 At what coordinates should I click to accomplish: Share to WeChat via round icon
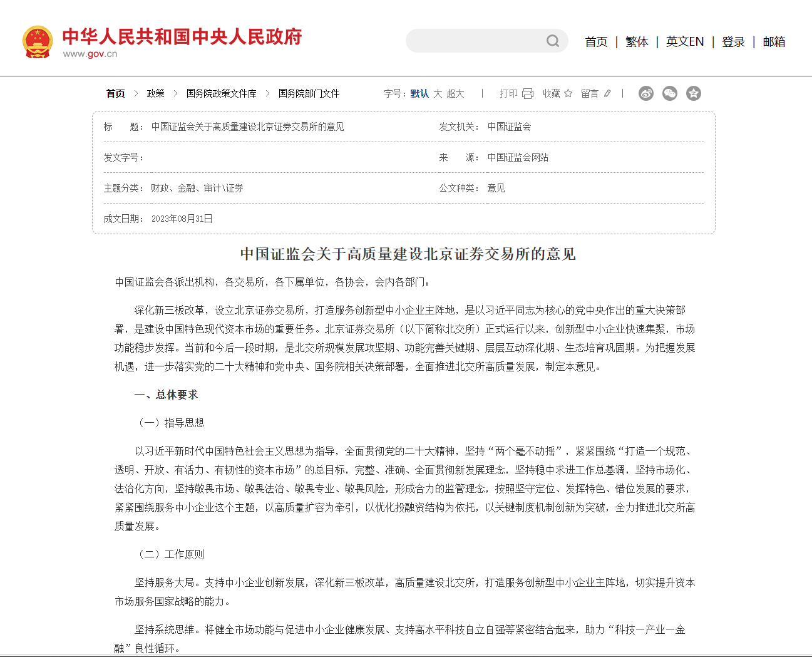(x=670, y=93)
